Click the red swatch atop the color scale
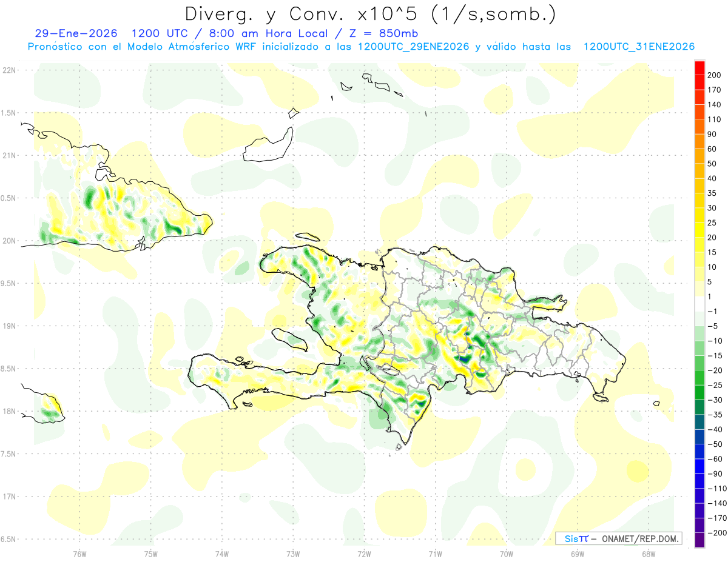 (699, 67)
